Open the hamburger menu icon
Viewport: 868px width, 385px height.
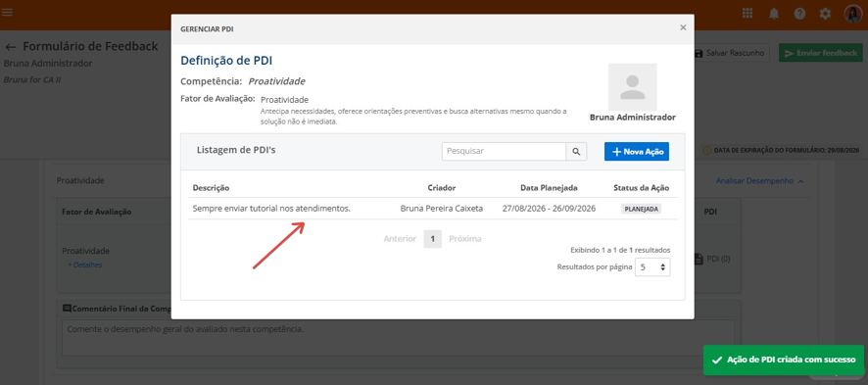7,12
